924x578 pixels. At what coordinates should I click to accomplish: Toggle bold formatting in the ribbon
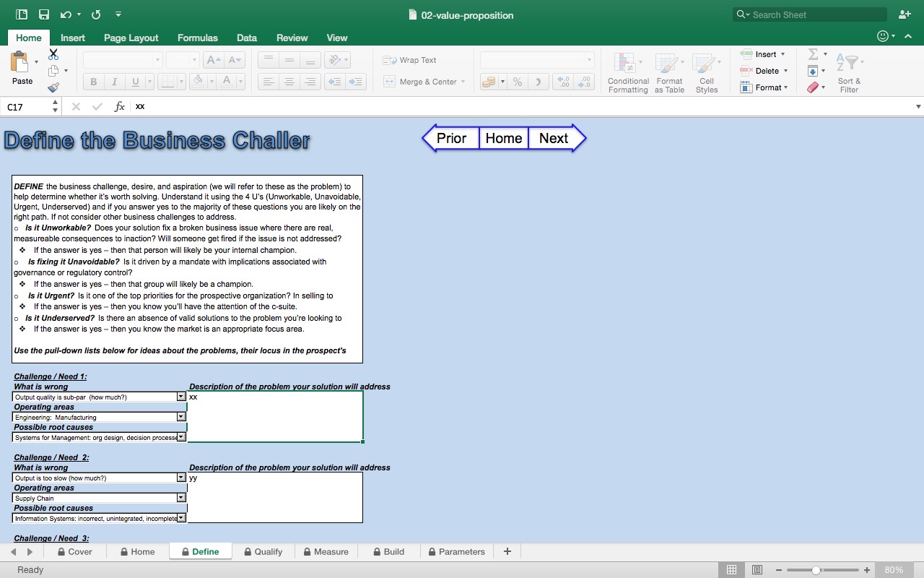coord(92,82)
